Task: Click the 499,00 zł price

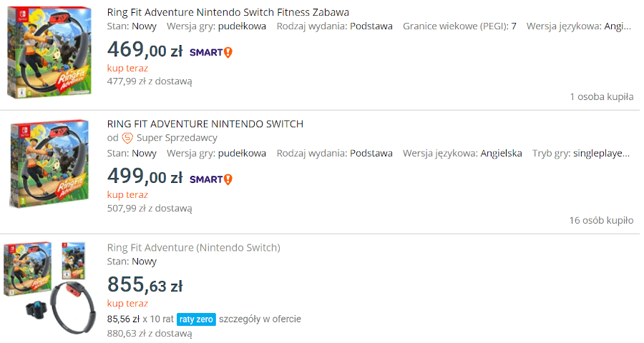Action: 145,177
